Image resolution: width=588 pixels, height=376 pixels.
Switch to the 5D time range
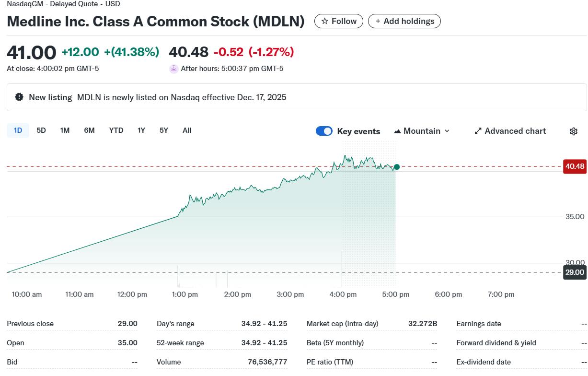41,130
